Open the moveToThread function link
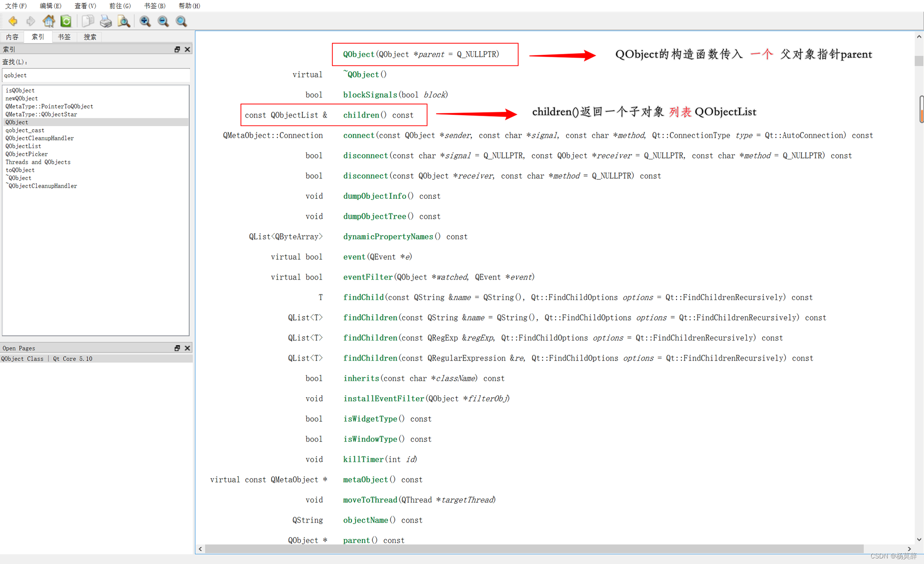This screenshot has height=564, width=924. point(370,500)
